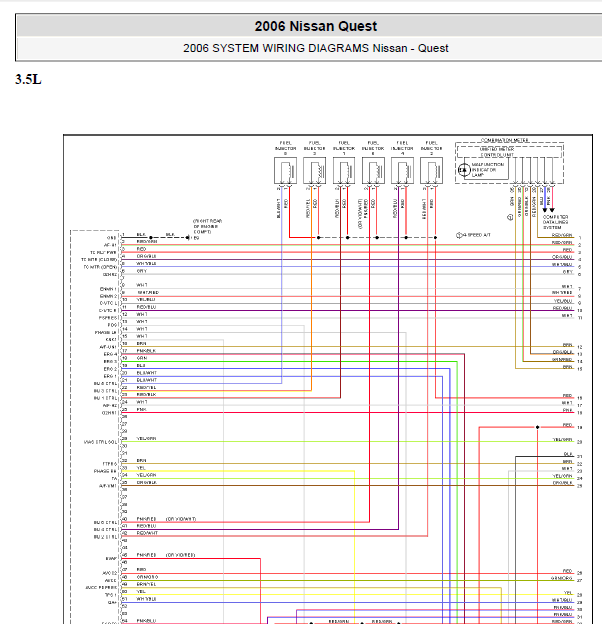Click the 'COMBINATION METER' label
602x624 pixels.
click(505, 140)
